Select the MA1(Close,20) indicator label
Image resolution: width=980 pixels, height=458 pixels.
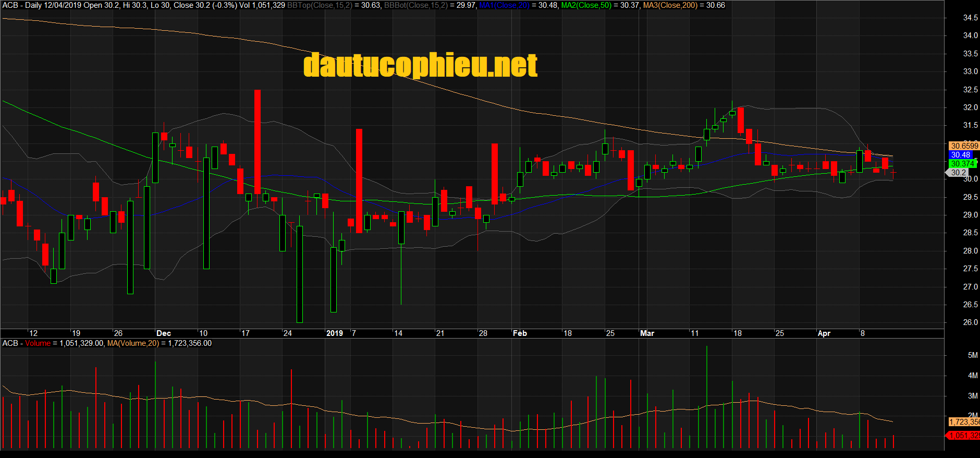[x=504, y=5]
